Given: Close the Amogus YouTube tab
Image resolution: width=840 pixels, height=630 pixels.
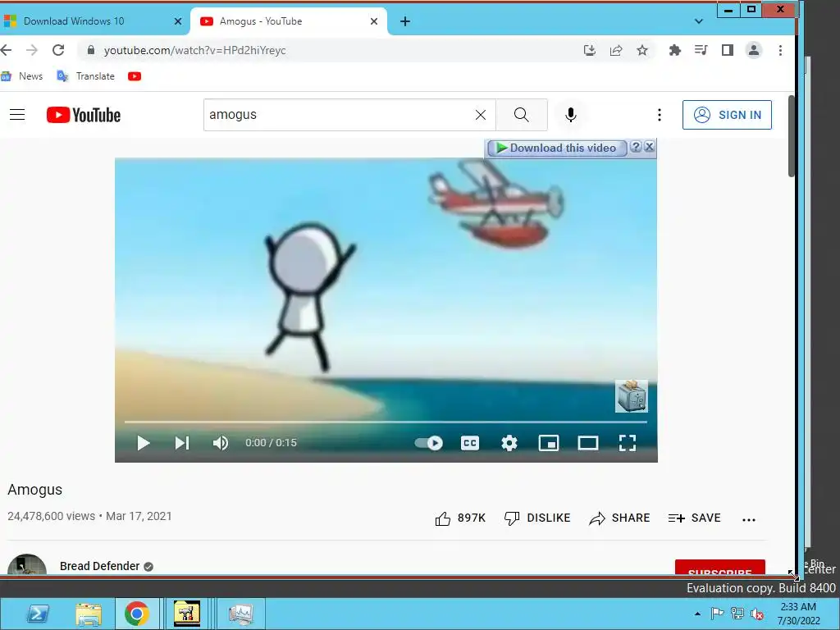Looking at the screenshot, I should pos(374,21).
